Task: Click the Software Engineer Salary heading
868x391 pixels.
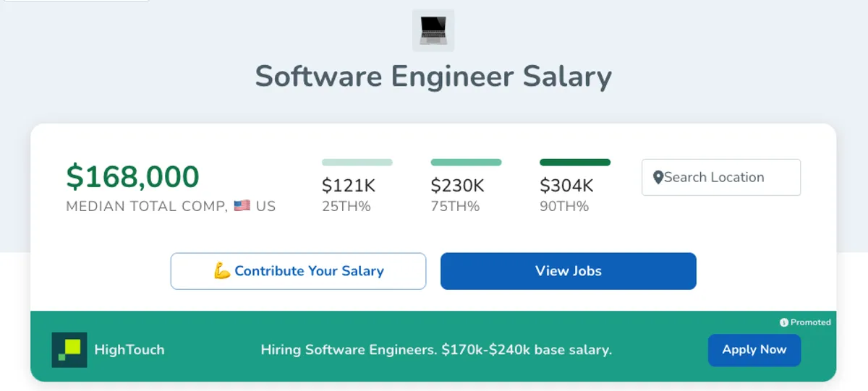Action: [x=433, y=77]
